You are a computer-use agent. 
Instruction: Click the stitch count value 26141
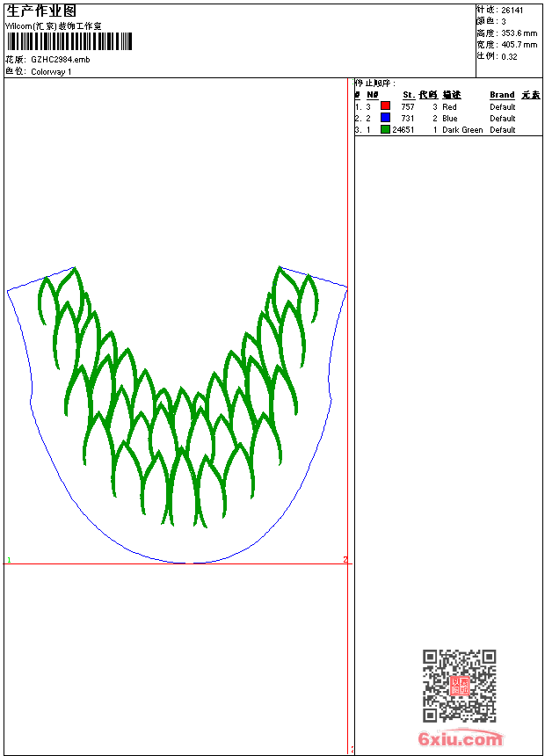(x=512, y=11)
